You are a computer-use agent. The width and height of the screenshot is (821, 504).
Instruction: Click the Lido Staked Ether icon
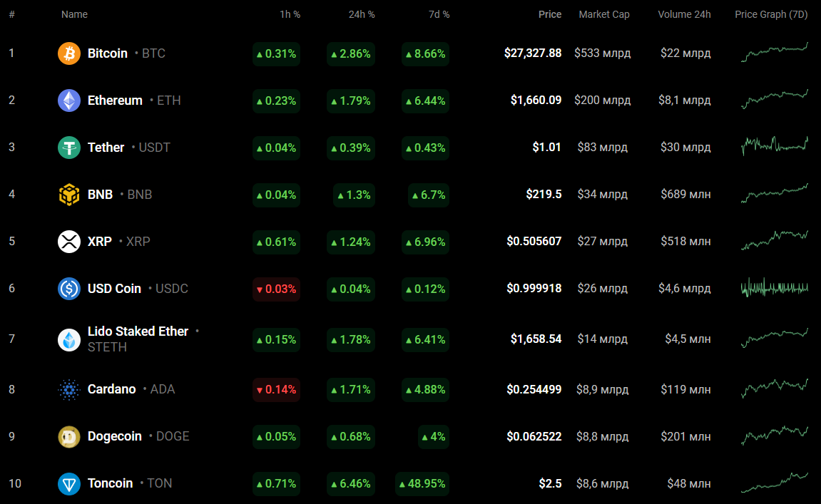tap(69, 339)
